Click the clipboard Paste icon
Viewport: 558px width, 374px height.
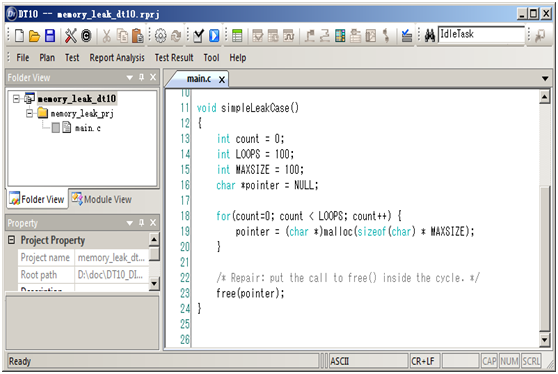[x=137, y=36]
